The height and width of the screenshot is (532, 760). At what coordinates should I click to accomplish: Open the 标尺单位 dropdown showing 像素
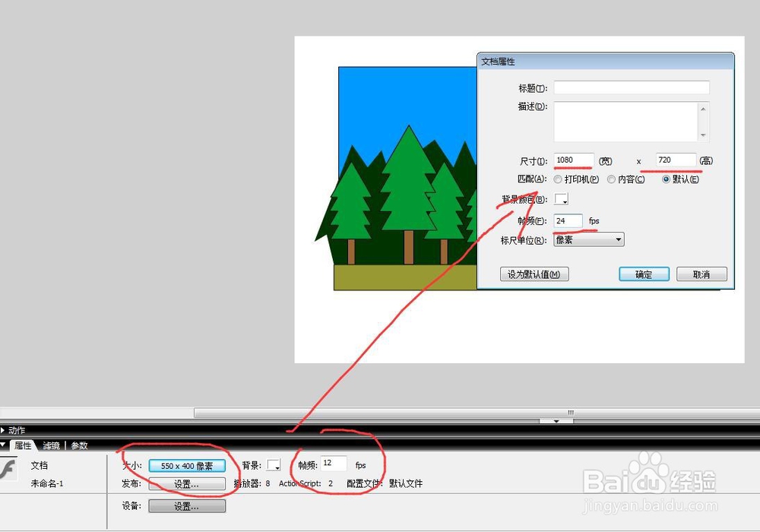click(589, 240)
